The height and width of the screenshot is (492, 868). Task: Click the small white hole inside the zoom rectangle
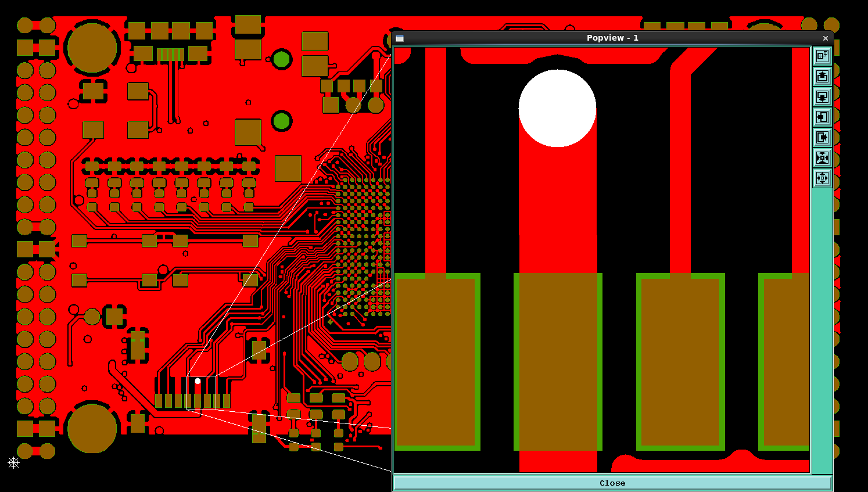pyautogui.click(x=198, y=381)
